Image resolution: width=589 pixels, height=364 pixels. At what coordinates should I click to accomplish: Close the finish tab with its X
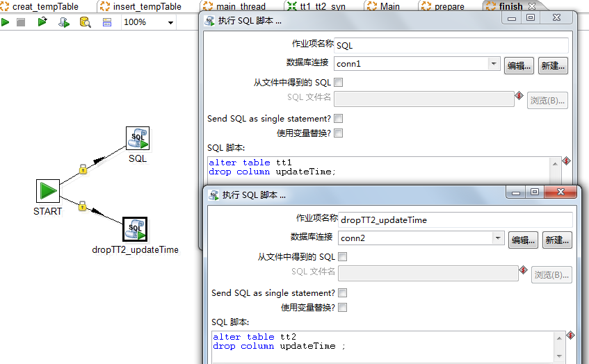[532, 6]
